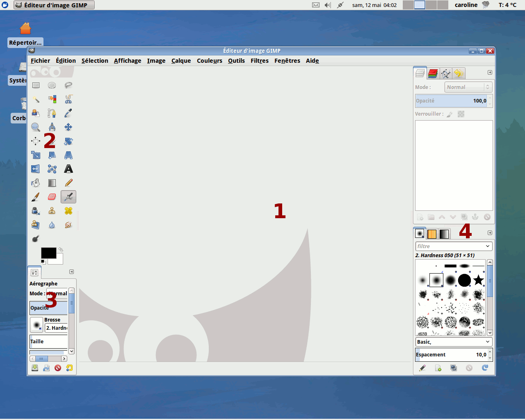Select the Rectangle Select tool

click(x=36, y=85)
